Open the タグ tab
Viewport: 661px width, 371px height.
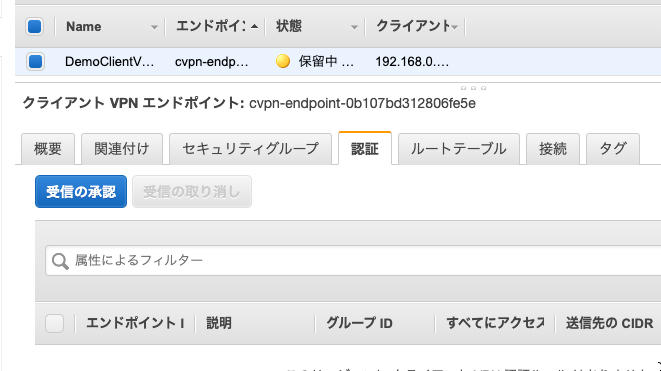(x=613, y=149)
